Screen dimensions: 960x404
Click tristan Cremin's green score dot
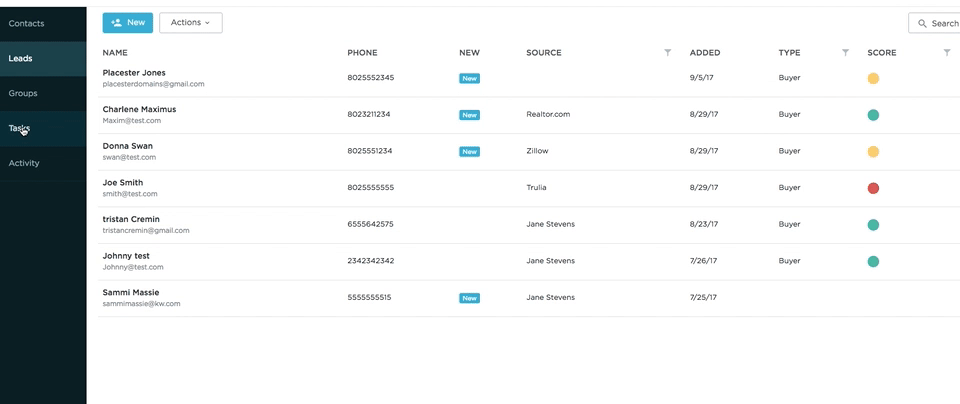click(x=873, y=225)
